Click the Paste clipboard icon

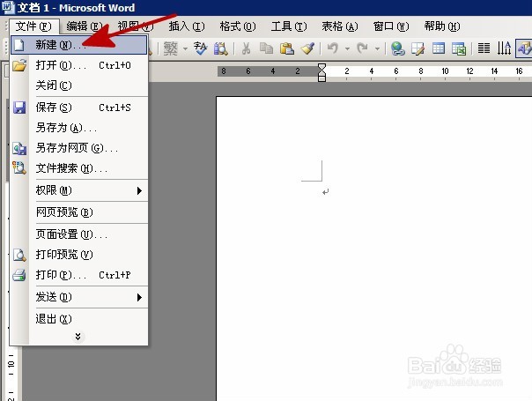point(287,48)
